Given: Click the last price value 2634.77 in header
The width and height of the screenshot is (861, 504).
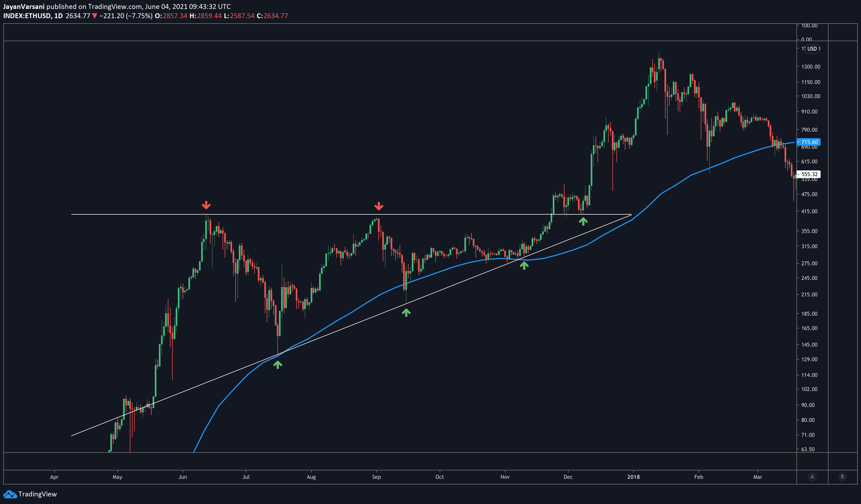Looking at the screenshot, I should [x=78, y=16].
